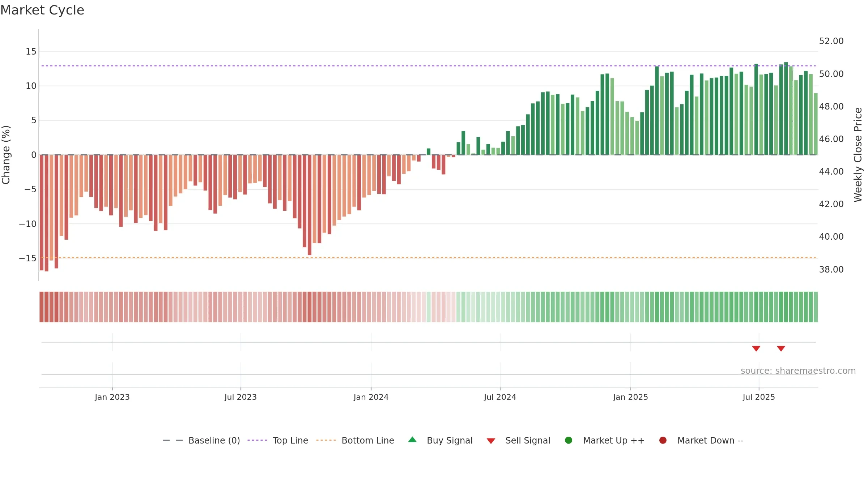Image resolution: width=868 pixels, height=488 pixels.
Task: Click the 48.00 price axis label
Action: coord(831,107)
